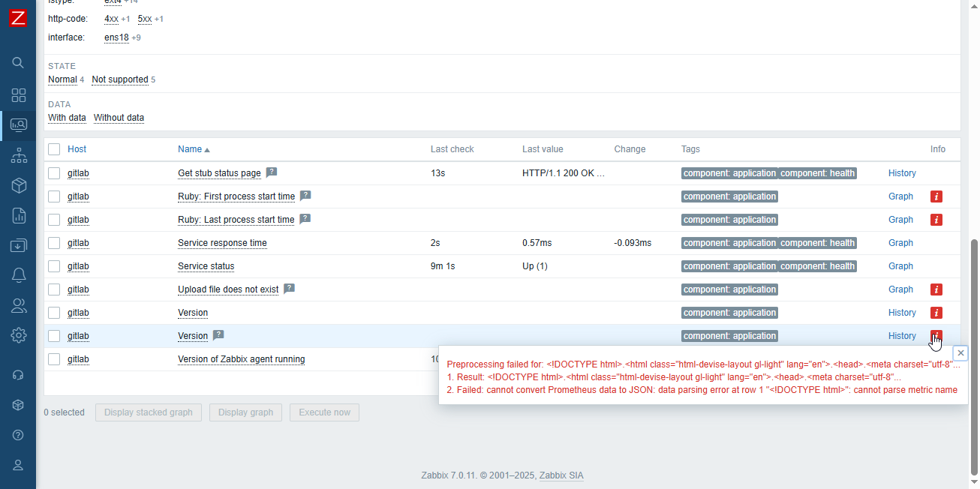Open the Support headset sidebar icon
Screen dimensions: 980x489
(x=19, y=375)
